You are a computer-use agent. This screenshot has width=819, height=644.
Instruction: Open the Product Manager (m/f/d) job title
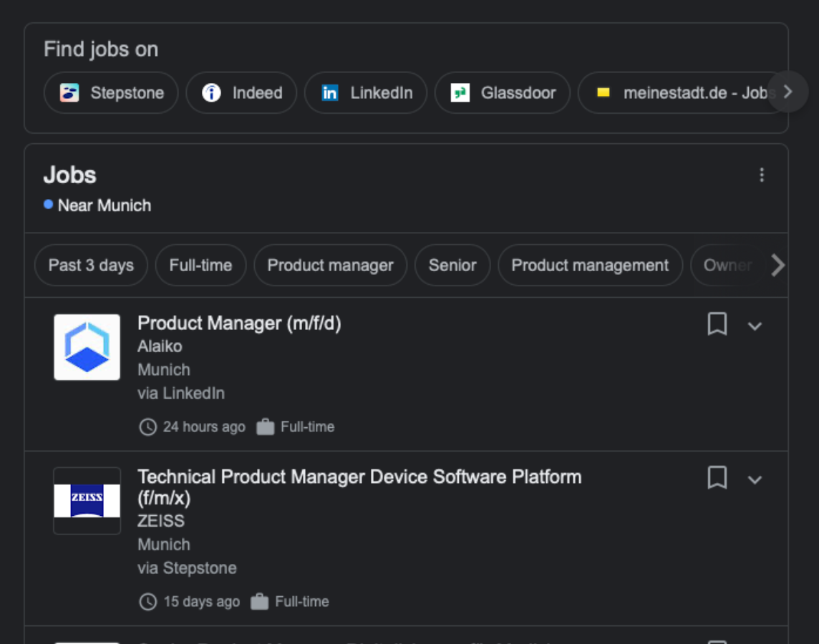point(239,323)
